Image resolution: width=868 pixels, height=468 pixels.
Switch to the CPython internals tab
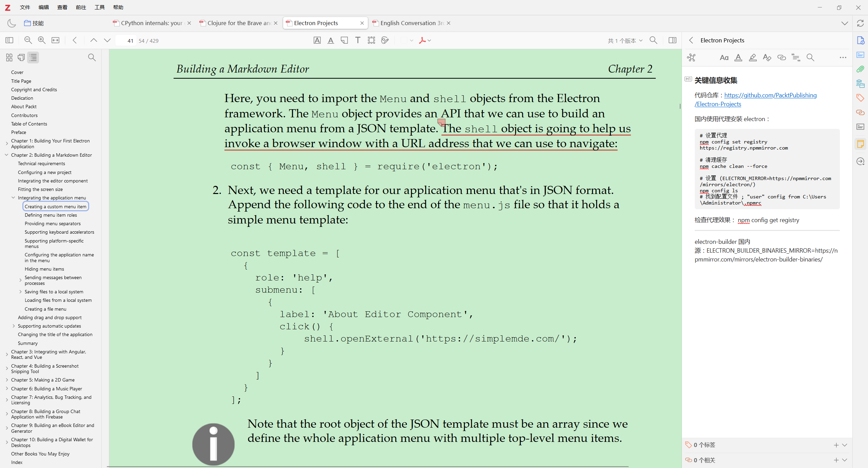tap(151, 23)
